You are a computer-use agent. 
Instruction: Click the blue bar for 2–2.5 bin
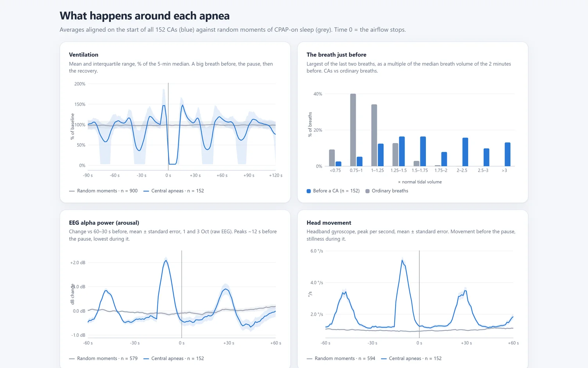click(465, 152)
